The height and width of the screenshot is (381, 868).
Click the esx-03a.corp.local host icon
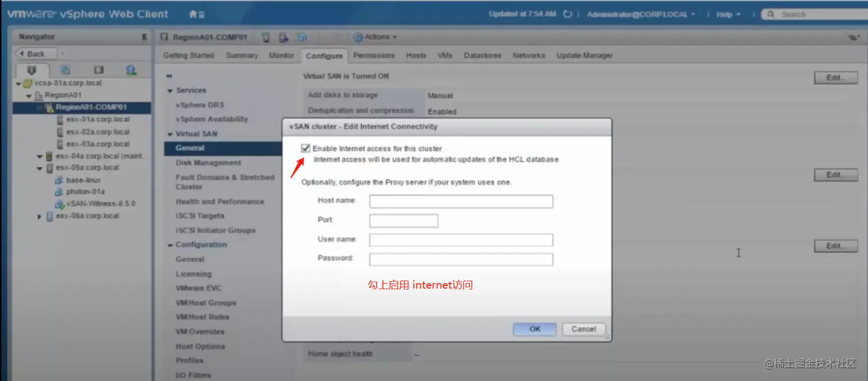(60, 144)
